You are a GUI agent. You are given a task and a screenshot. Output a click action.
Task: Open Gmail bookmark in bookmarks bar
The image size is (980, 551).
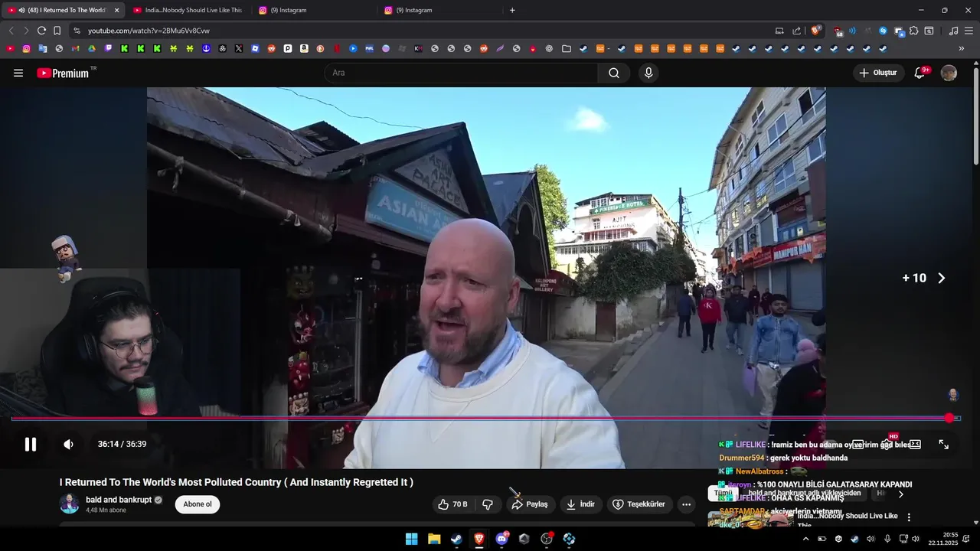click(x=75, y=48)
